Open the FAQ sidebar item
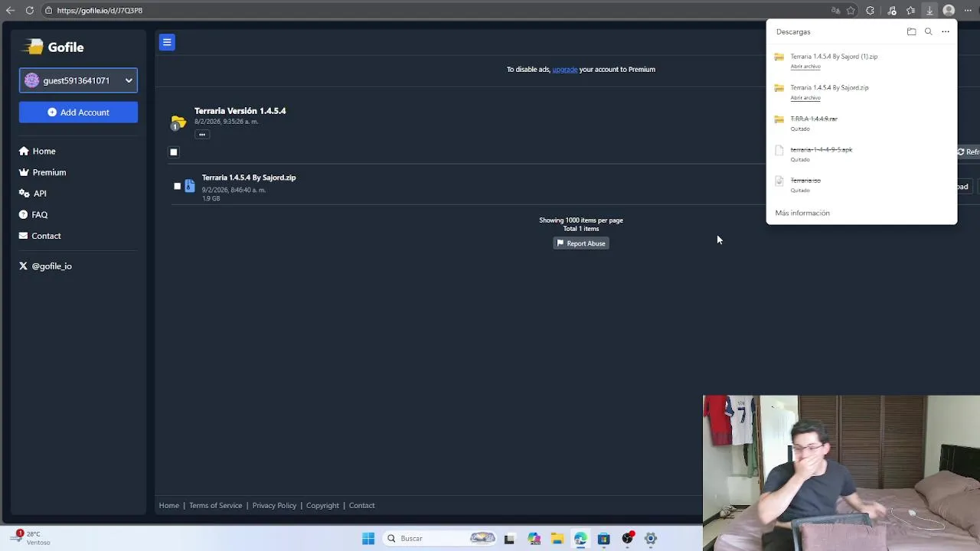The width and height of the screenshot is (980, 551). click(34, 215)
